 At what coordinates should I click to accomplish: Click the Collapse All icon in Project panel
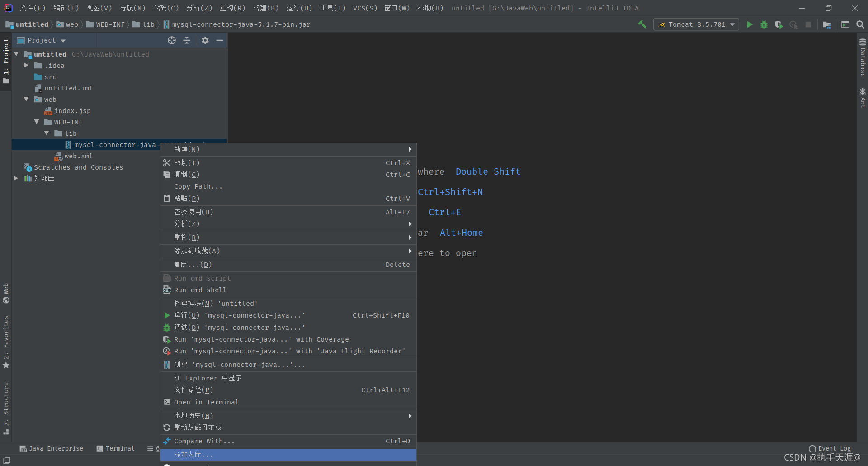[x=187, y=40]
